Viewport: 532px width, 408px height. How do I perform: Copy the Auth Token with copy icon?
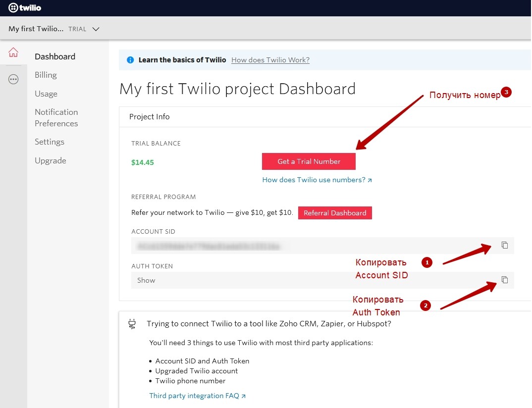pos(505,280)
